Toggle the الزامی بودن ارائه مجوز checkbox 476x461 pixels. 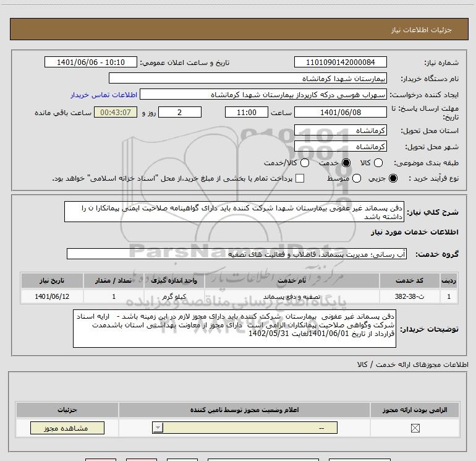415,428
